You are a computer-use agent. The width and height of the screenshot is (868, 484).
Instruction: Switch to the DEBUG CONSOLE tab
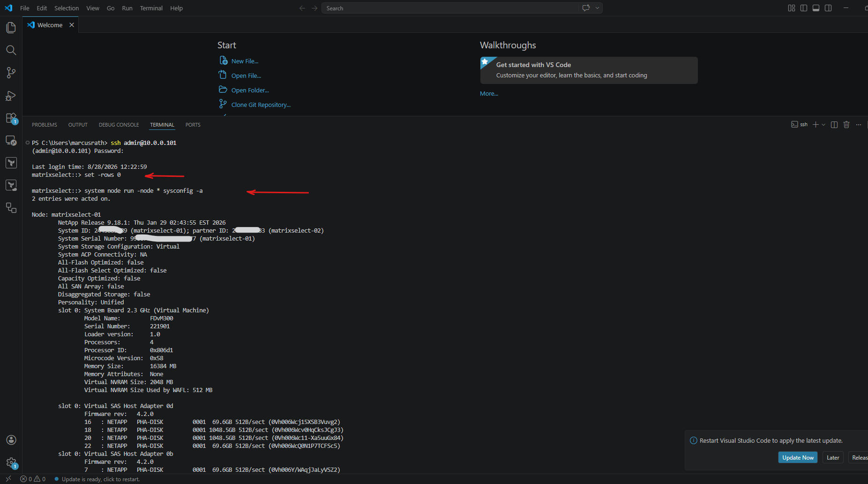pyautogui.click(x=119, y=125)
